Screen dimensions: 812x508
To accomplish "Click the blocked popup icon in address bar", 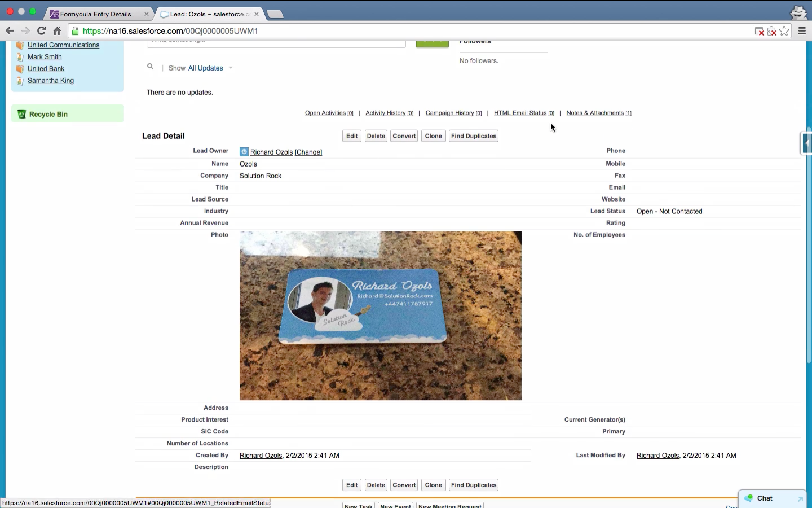I will 759,31.
